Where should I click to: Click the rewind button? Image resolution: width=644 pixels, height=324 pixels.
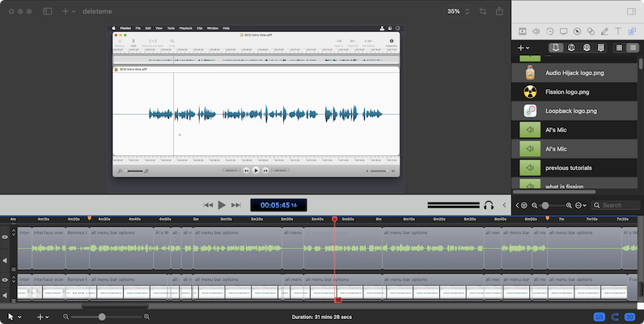pyautogui.click(x=208, y=206)
